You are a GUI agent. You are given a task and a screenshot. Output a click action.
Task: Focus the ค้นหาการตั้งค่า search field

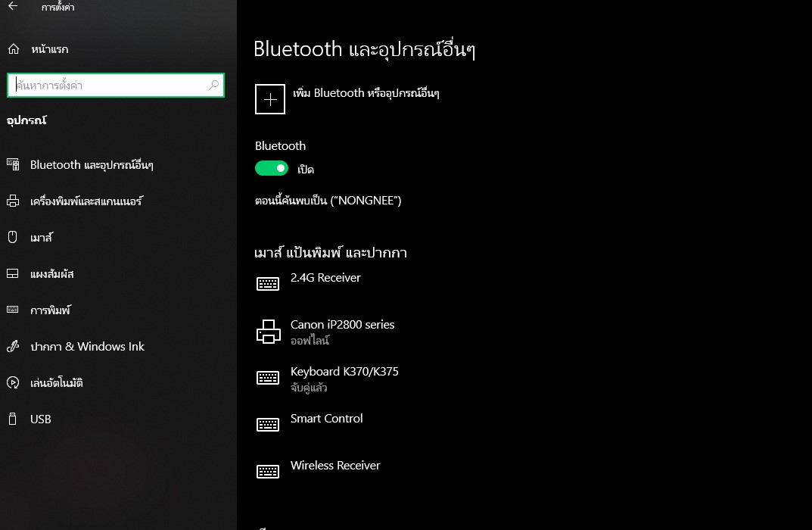116,85
